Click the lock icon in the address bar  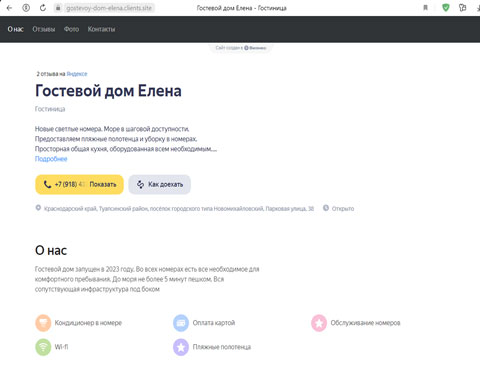tap(58, 8)
